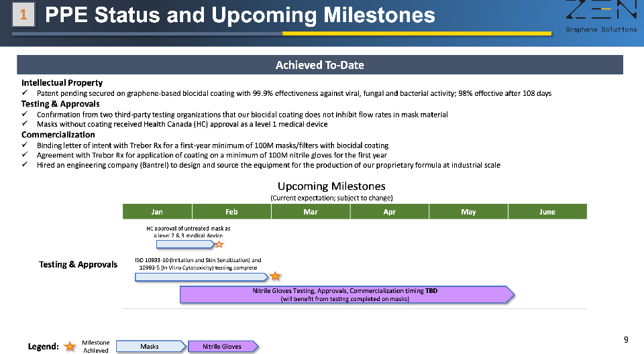Select the Jan column header in the timeline

(157, 212)
